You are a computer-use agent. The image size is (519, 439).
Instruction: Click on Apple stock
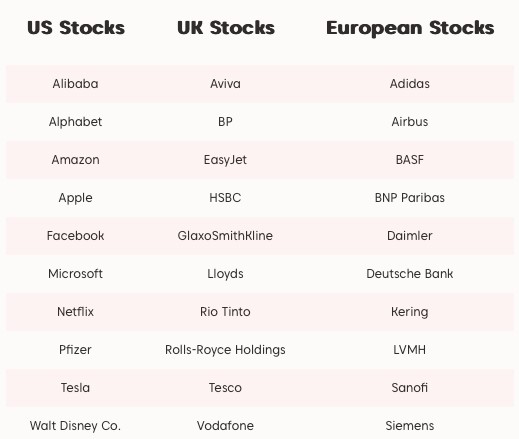(x=75, y=198)
